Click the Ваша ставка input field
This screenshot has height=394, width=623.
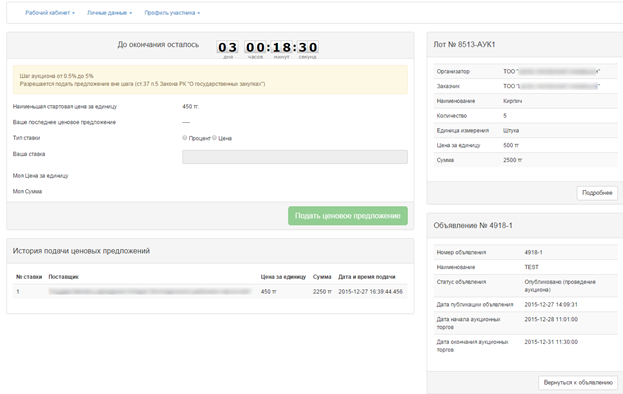click(294, 157)
